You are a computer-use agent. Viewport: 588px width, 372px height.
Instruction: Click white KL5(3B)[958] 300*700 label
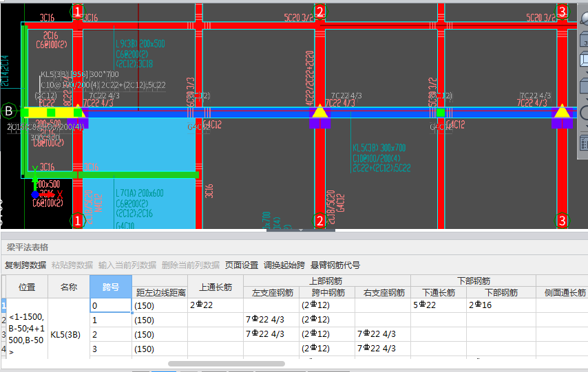[79, 74]
